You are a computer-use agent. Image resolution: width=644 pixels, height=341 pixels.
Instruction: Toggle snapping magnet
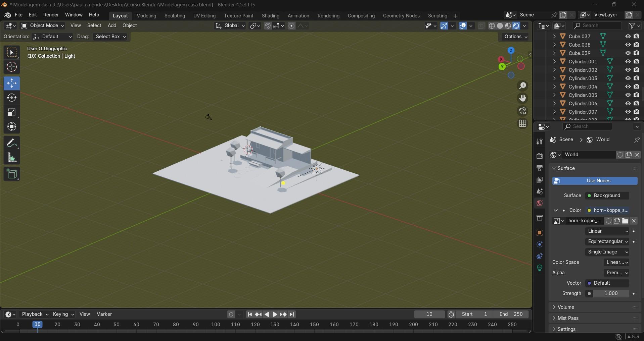[268, 26]
